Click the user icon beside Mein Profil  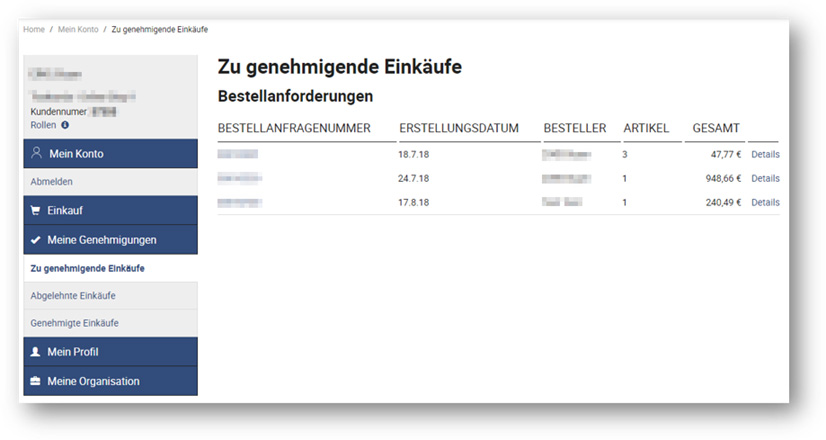(35, 351)
